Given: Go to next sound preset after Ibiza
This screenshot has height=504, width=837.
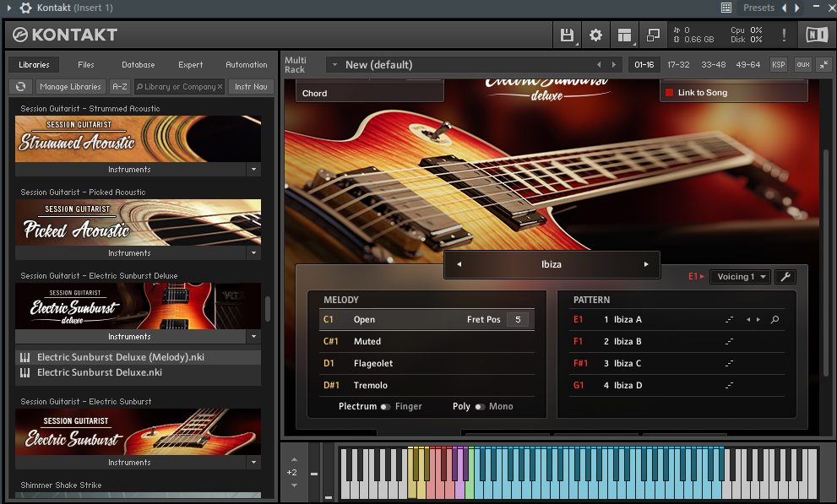Looking at the screenshot, I should coord(646,264).
